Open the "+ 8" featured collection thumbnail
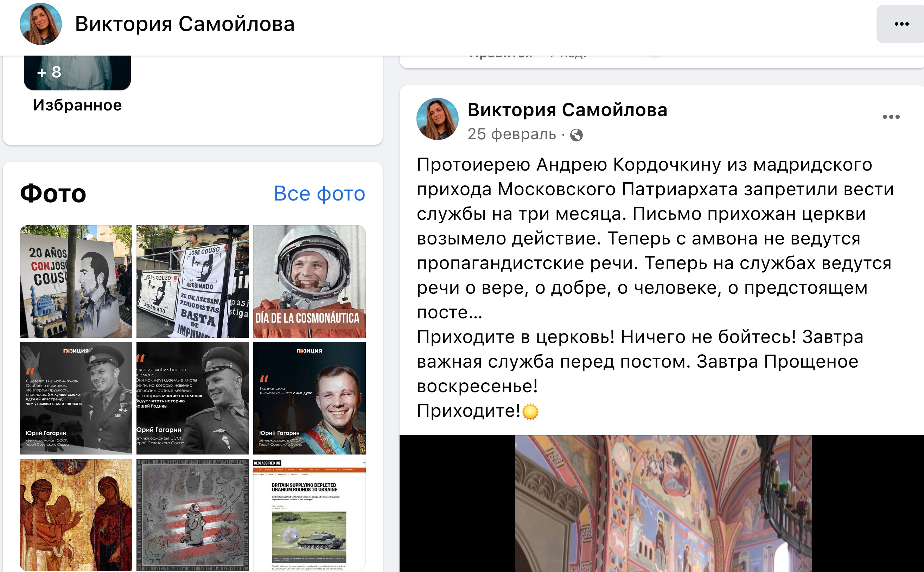Viewport: 924px width, 572px height. click(77, 72)
